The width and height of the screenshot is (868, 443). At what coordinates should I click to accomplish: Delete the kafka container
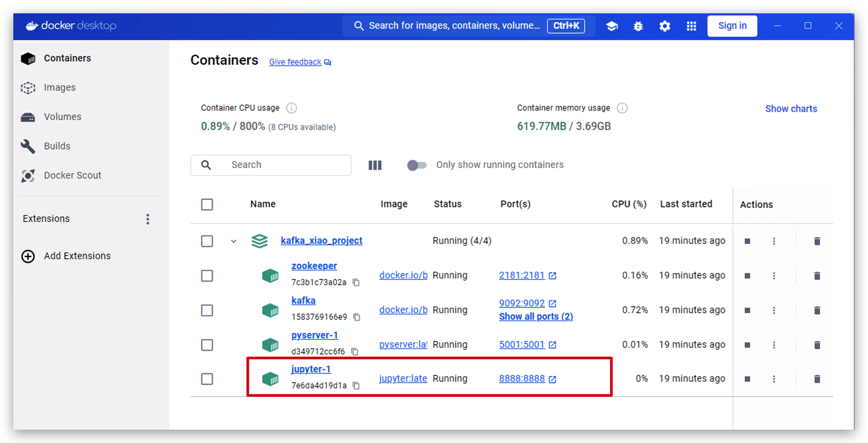click(x=817, y=310)
